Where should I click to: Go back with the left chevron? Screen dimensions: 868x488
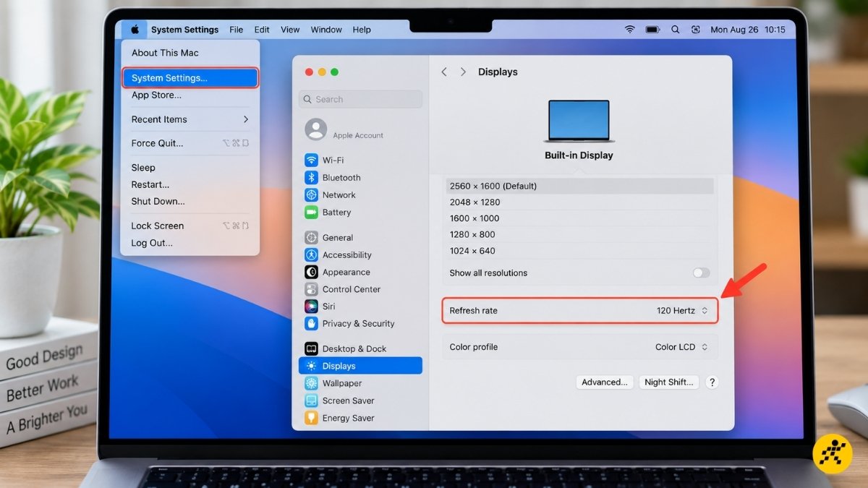tap(444, 72)
